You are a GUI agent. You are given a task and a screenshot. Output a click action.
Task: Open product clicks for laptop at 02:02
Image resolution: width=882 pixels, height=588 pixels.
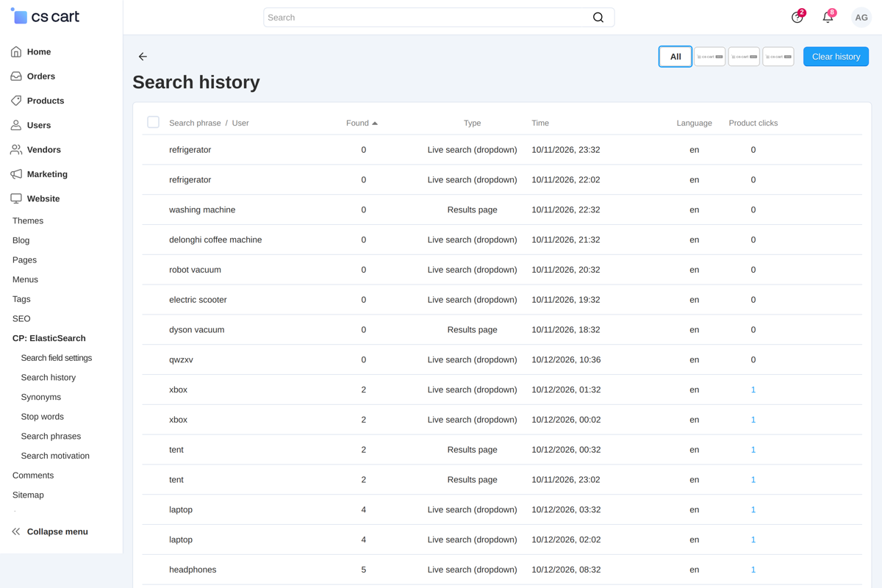[x=753, y=540]
